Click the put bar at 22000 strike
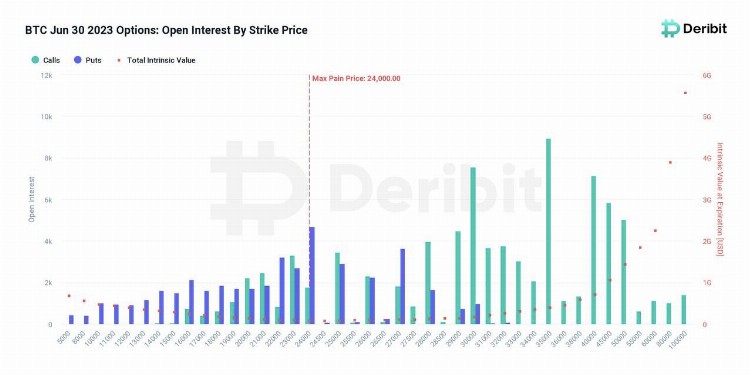 tap(282, 291)
